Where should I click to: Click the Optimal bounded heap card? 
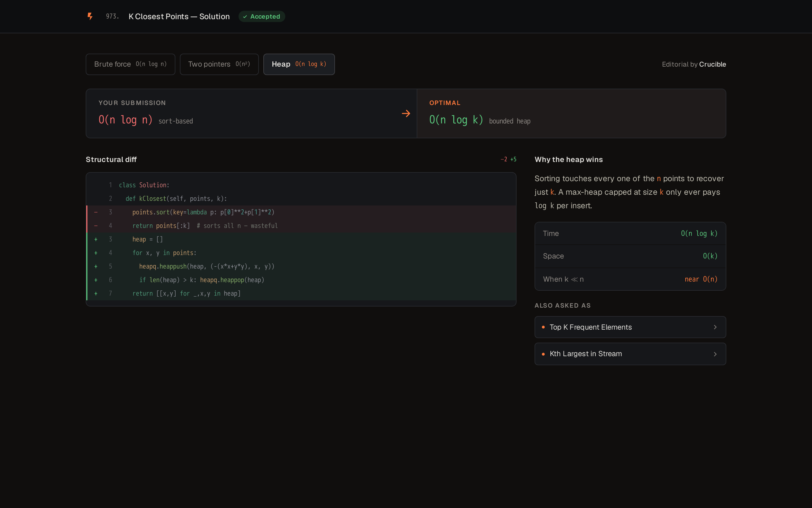pyautogui.click(x=571, y=113)
